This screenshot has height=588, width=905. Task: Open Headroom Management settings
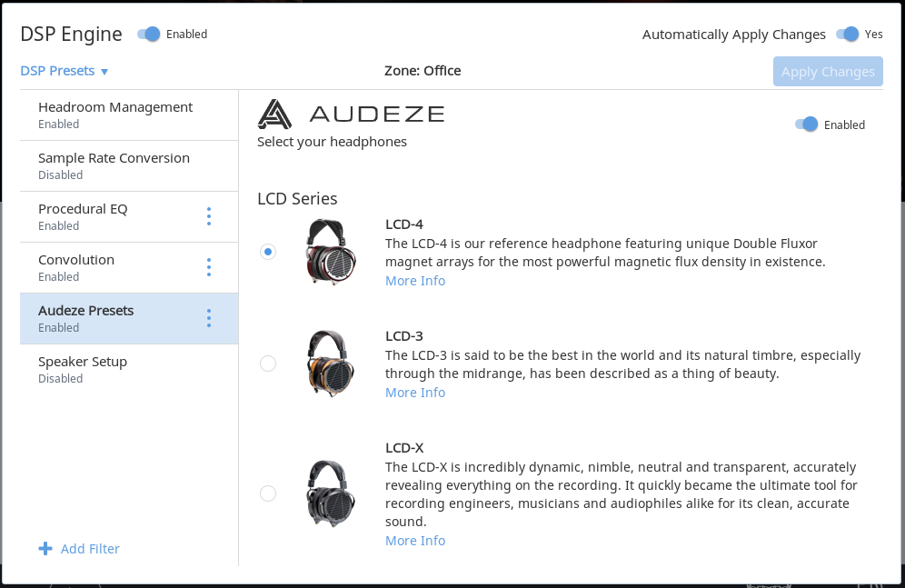click(115, 115)
